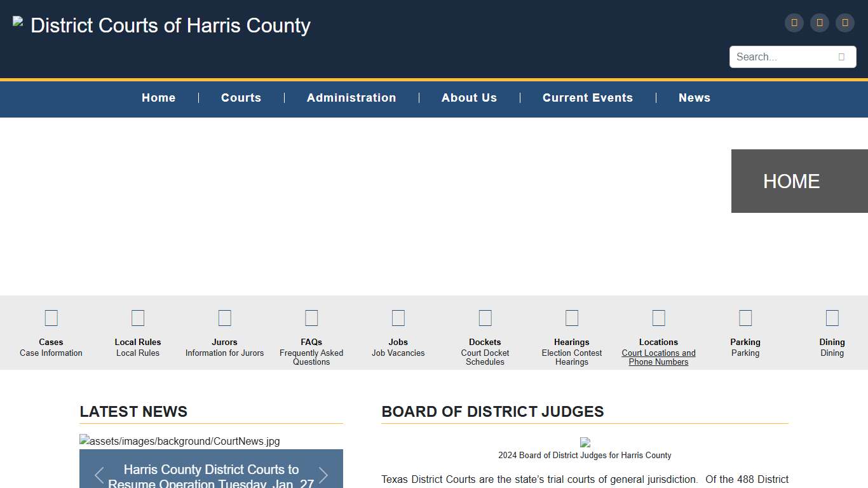This screenshot has height=488, width=868.
Task: Open the Parking icon
Action: (x=745, y=318)
